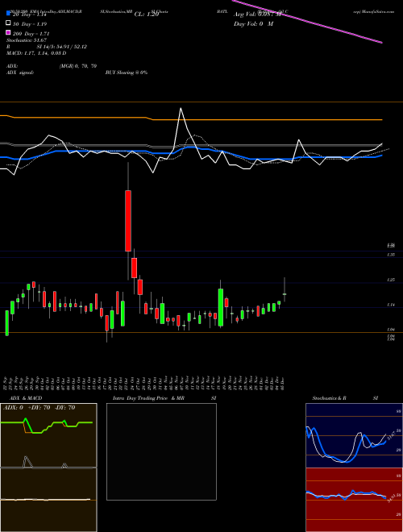This screenshot has width=403, height=532.
Task: Click the magenta 200-day moving average line
Action: (x=307, y=22)
